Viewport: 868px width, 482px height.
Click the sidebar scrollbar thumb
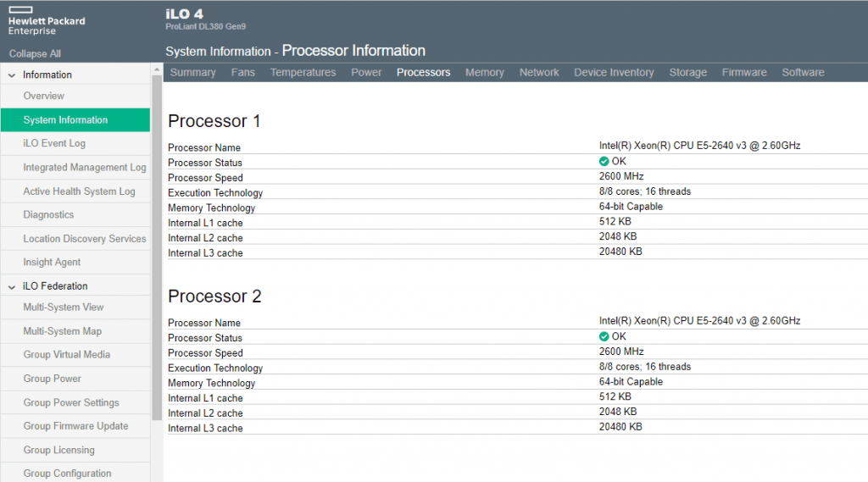pos(157,247)
